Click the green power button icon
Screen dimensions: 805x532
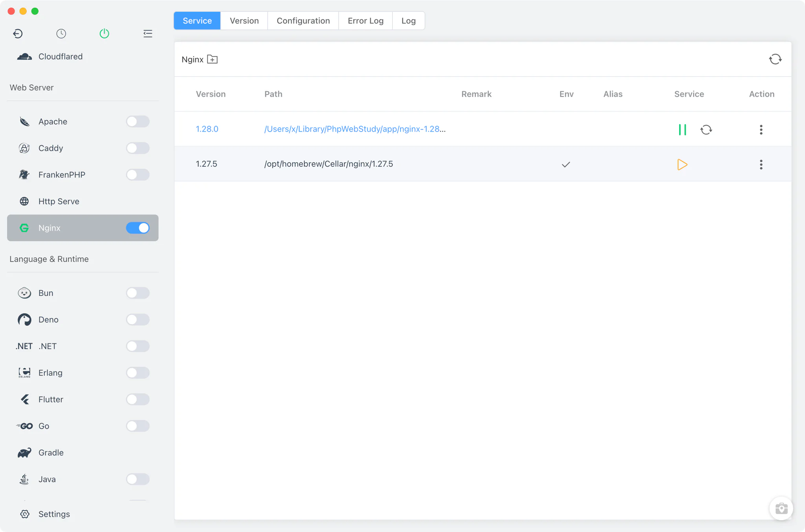click(x=104, y=34)
